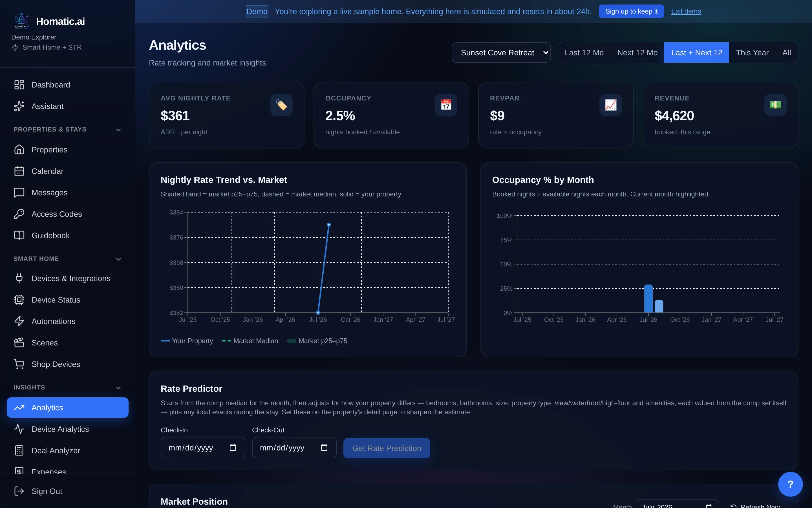Click the Exit demo link
The width and height of the screenshot is (812, 508).
pos(686,11)
